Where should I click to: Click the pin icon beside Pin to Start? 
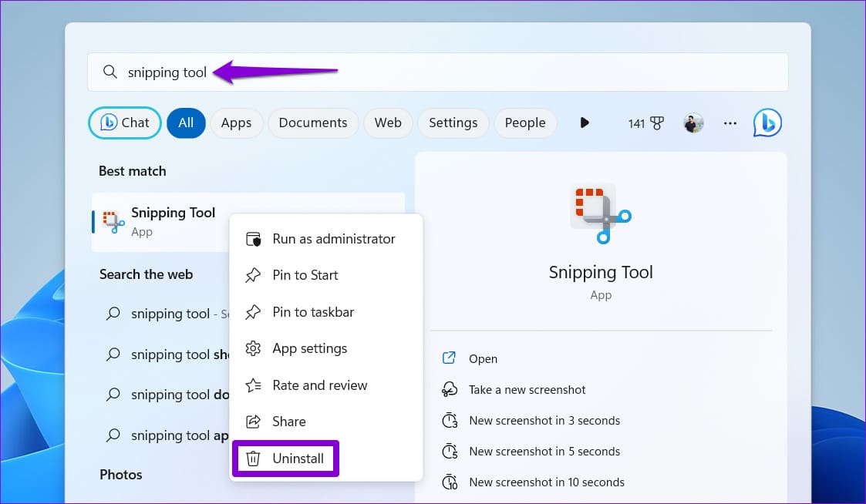tap(253, 275)
